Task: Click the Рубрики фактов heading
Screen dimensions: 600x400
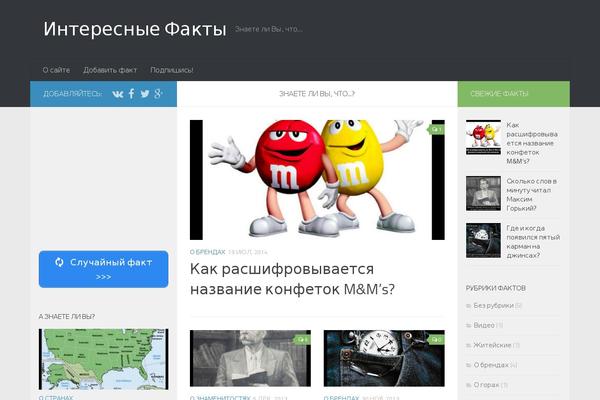Action: tap(496, 288)
